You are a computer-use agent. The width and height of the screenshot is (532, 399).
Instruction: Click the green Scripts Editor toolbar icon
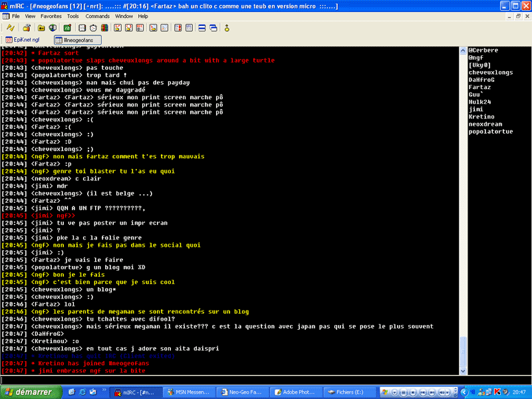67,28
